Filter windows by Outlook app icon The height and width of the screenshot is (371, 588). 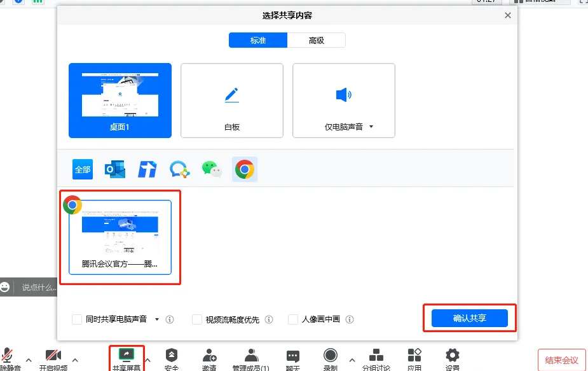point(115,169)
